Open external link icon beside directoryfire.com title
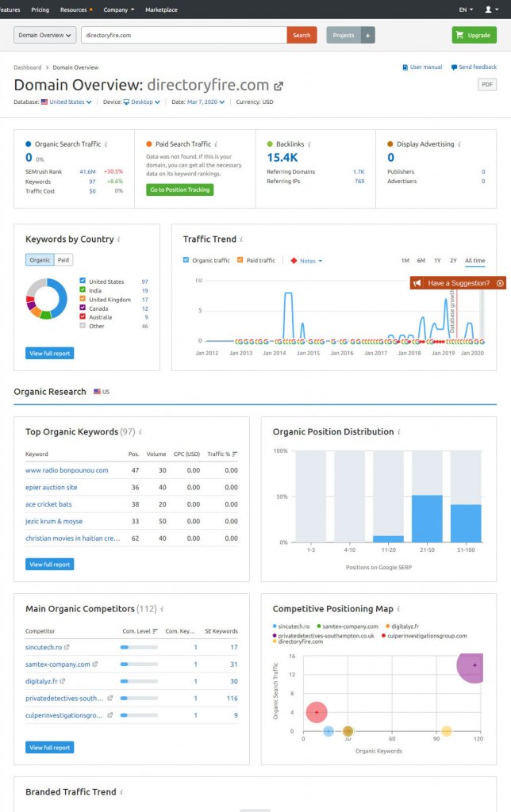 (279, 86)
